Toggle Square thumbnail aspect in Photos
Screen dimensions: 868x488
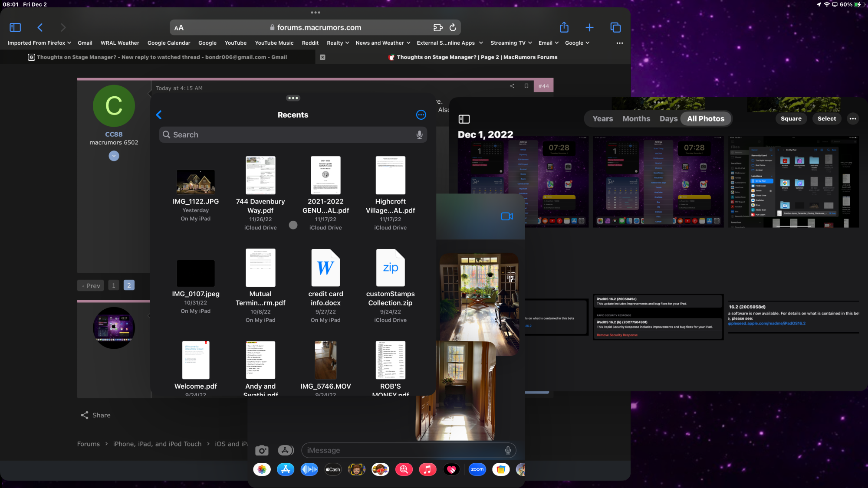791,119
